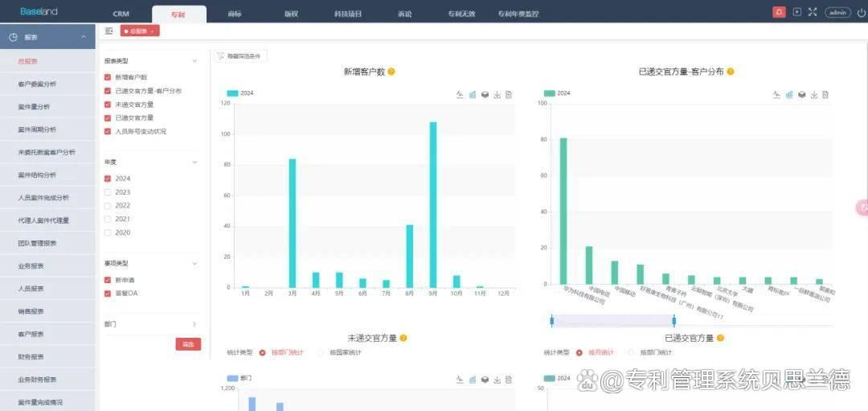Uncheck the 答复OA matter type
This screenshot has height=411, width=868.
(x=108, y=293)
